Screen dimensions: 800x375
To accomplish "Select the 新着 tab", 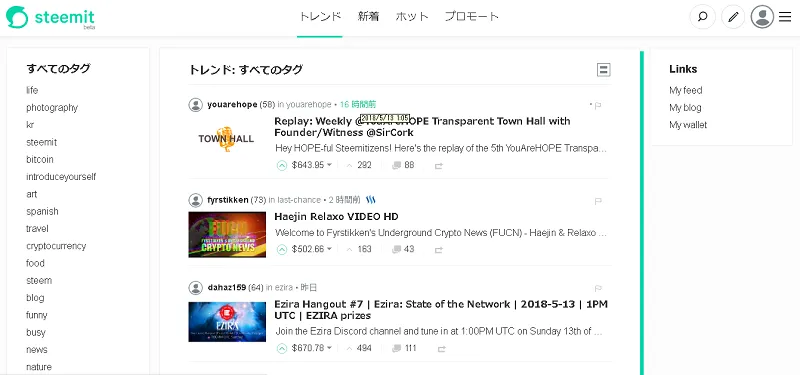I will click(368, 17).
